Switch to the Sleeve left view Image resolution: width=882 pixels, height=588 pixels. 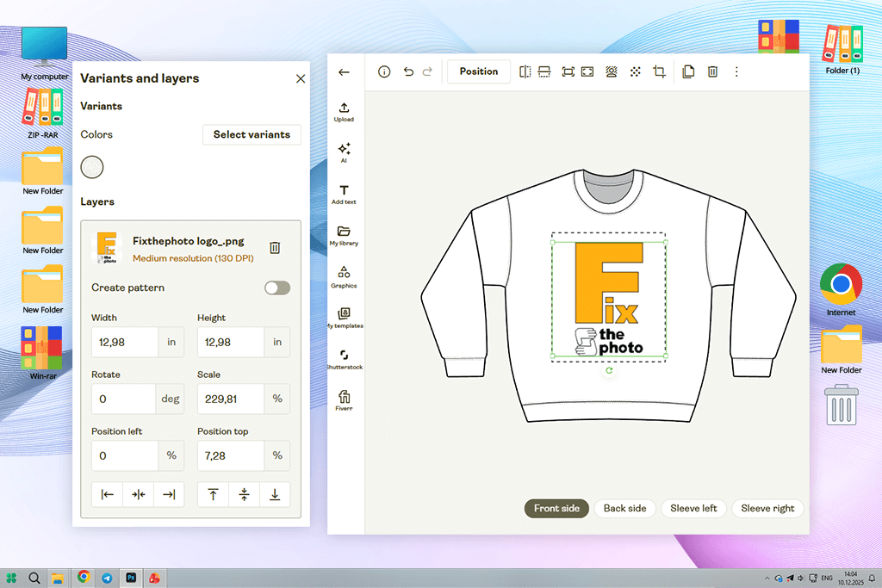click(x=693, y=508)
